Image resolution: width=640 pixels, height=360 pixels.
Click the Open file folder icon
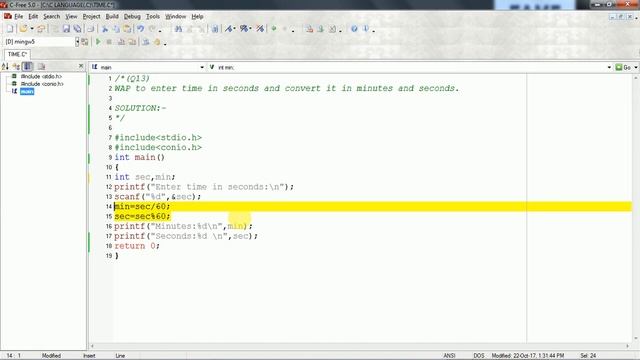coord(23,29)
